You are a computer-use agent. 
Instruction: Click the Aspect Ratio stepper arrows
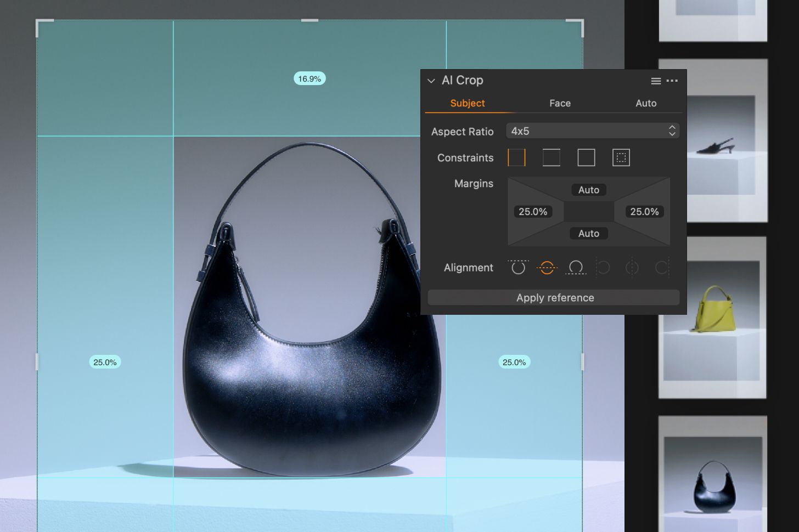coord(672,131)
